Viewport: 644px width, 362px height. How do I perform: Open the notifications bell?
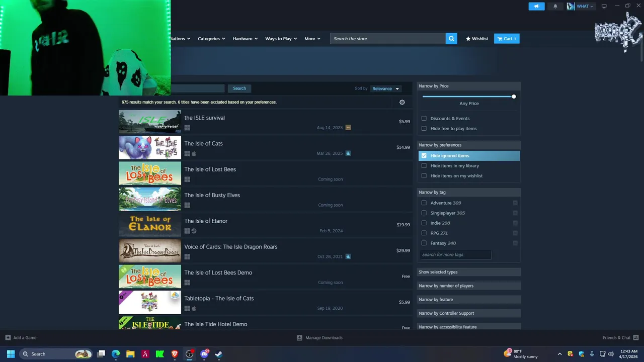click(555, 6)
